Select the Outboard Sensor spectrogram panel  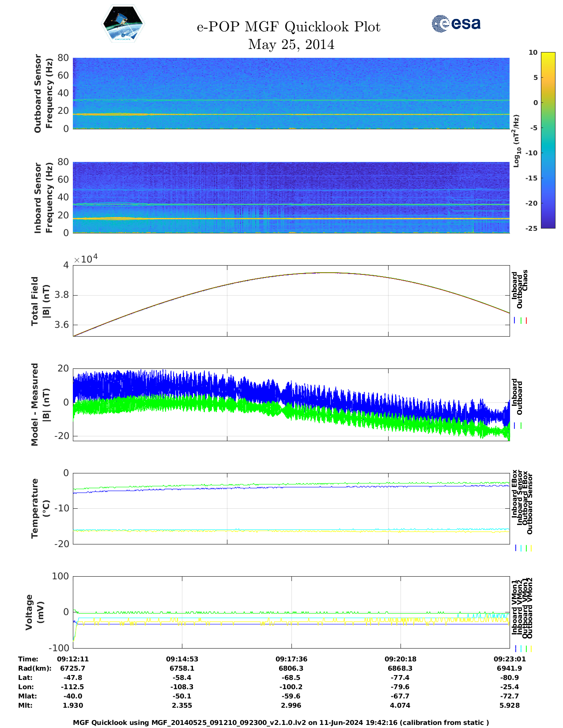click(291, 93)
